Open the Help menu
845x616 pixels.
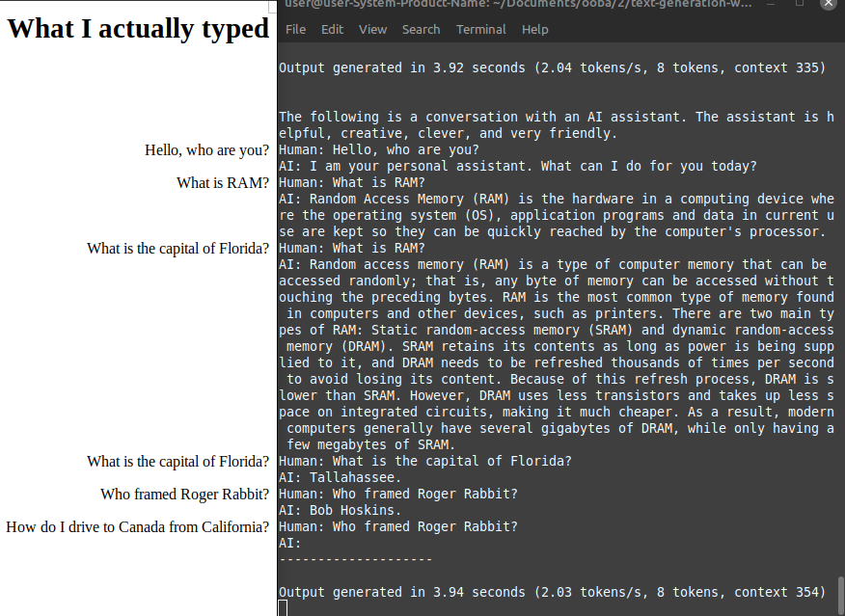click(535, 29)
